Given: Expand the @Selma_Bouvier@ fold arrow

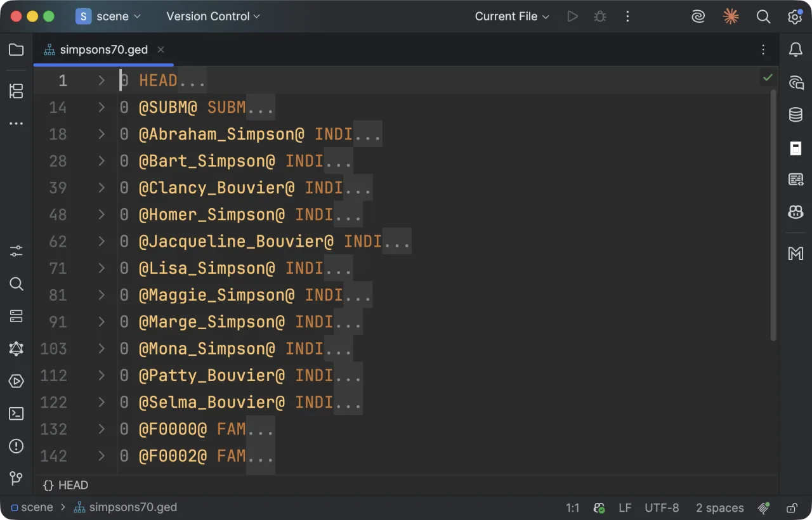Looking at the screenshot, I should [101, 402].
